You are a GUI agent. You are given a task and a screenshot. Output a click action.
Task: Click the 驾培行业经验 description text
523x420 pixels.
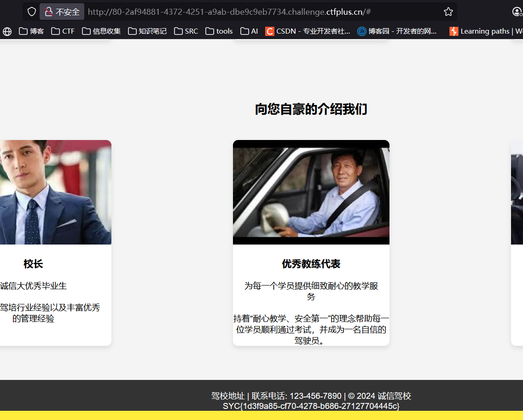pos(50,313)
